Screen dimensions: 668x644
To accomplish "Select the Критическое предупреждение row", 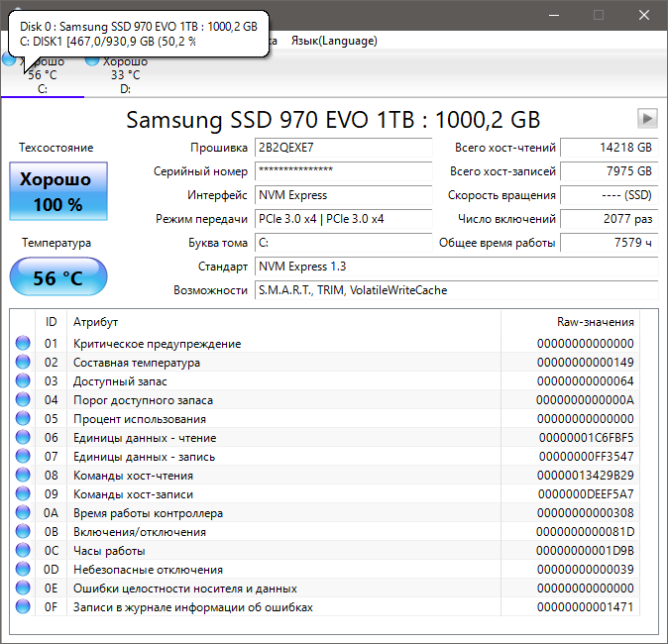I will 325,343.
